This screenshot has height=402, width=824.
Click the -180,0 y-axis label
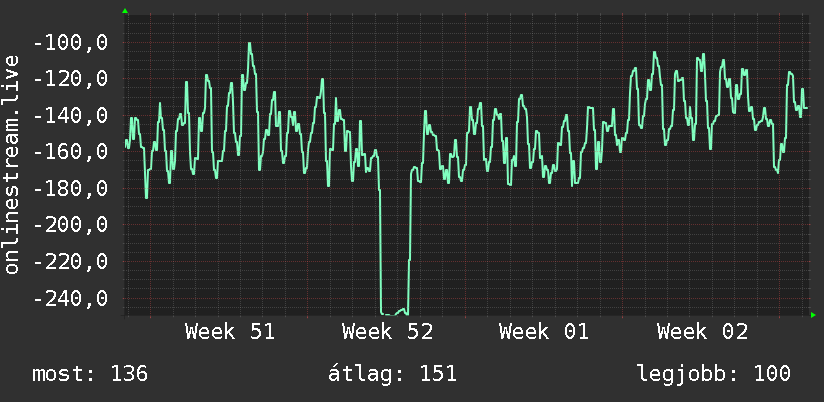pos(71,188)
